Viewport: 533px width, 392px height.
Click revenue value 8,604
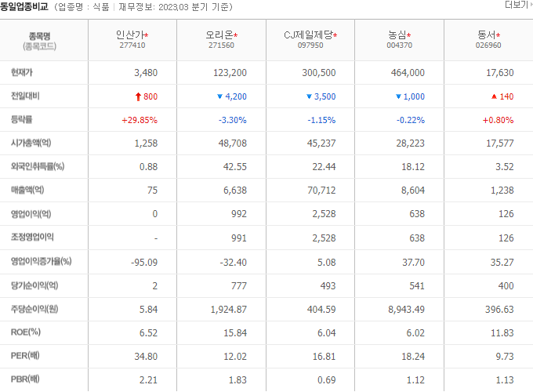413,191
